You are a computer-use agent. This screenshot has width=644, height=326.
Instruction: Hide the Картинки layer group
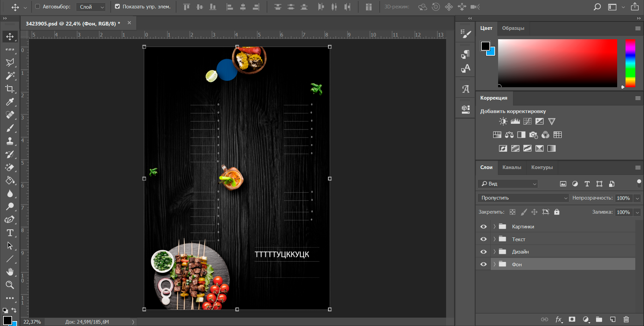click(x=483, y=227)
